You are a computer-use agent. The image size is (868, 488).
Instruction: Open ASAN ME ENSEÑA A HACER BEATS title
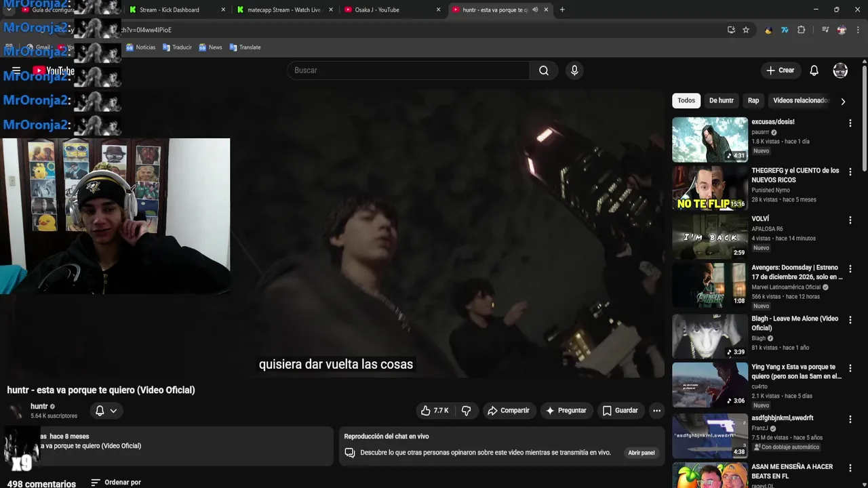(792, 471)
